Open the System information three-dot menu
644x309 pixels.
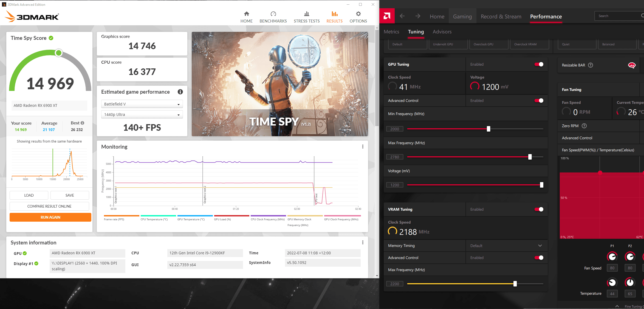363,243
